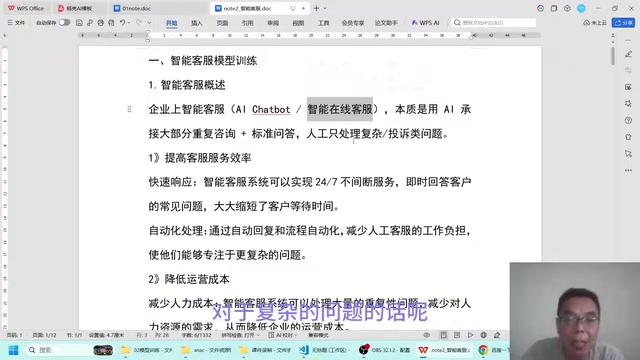Click the user avatar in title bar

[581, 8]
